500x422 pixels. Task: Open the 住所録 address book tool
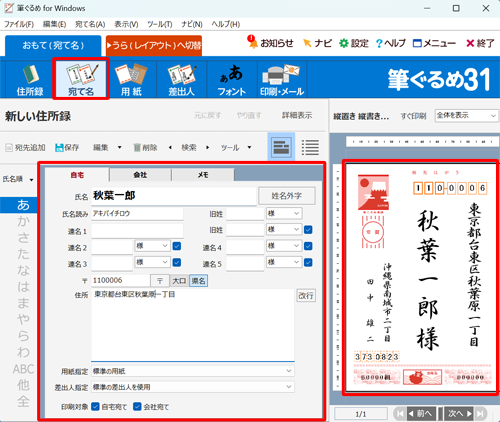[30, 79]
